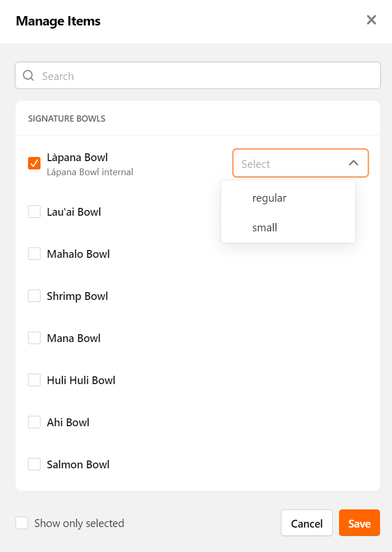Check the Ahi Bowl checkbox
The height and width of the screenshot is (552, 392).
tap(34, 422)
